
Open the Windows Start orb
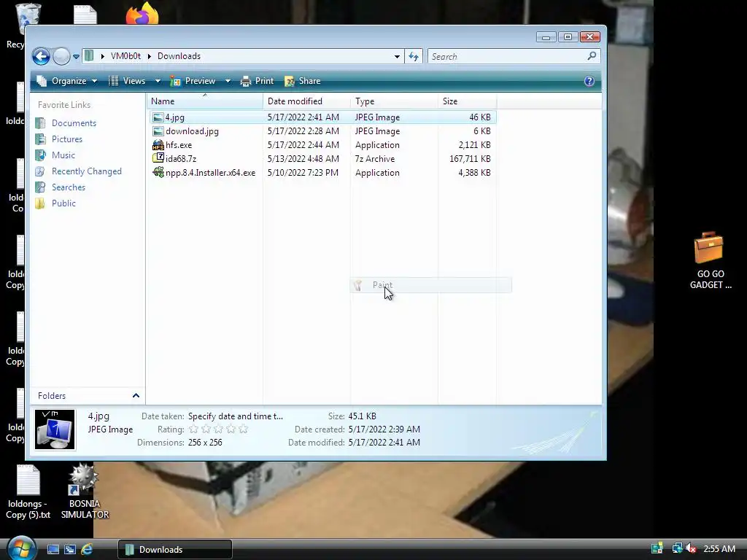click(x=21, y=548)
